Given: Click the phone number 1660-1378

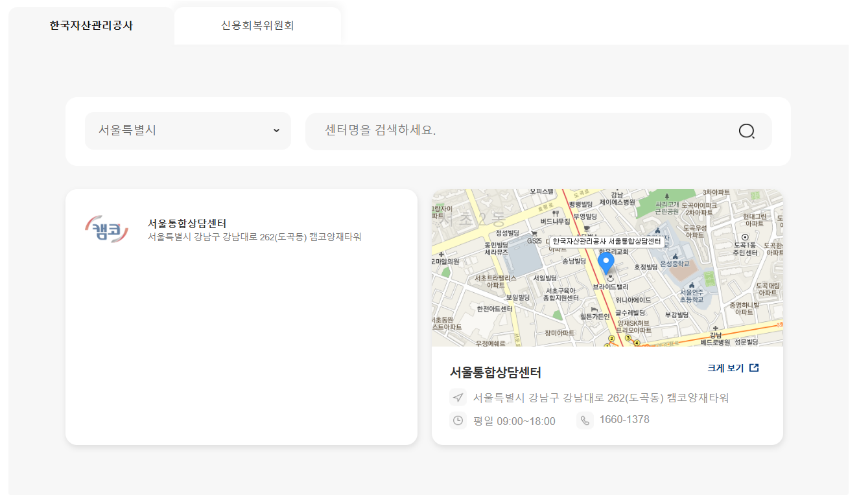Looking at the screenshot, I should (624, 420).
